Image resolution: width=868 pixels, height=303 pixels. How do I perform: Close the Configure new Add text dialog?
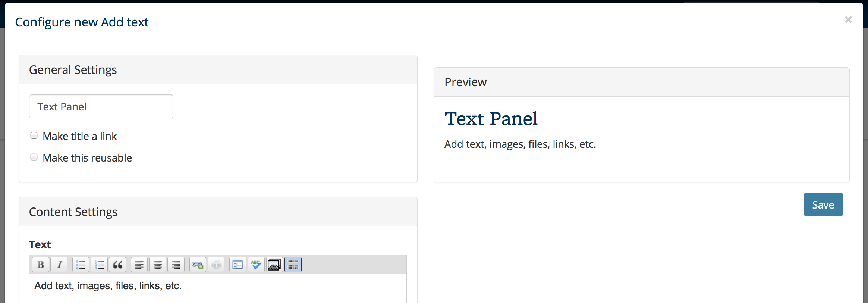848,19
